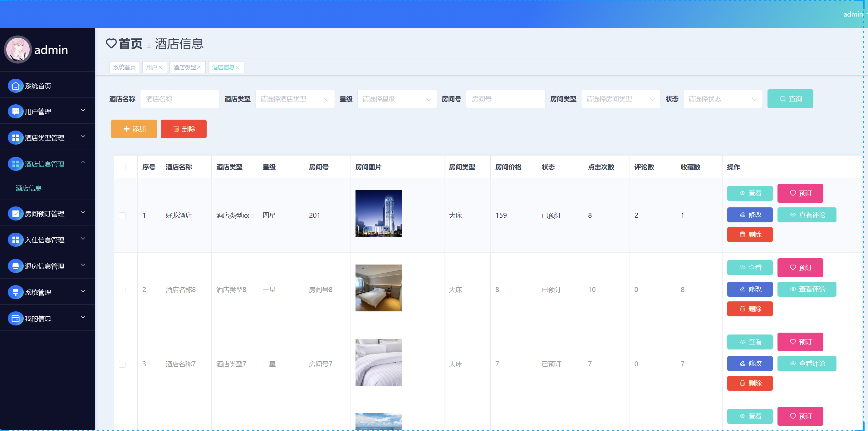The image size is (868, 431).
Task: Toggle the select-all checkbox in table header
Action: pos(122,167)
